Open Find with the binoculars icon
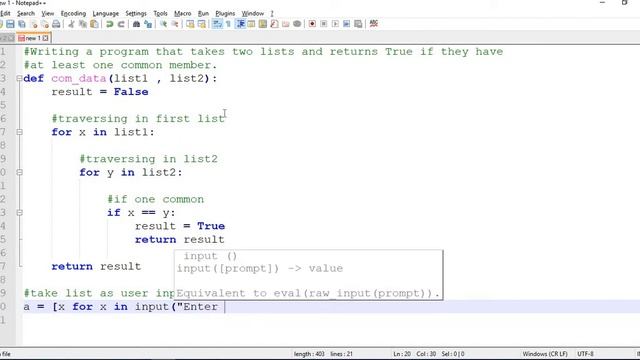 pos(136,24)
